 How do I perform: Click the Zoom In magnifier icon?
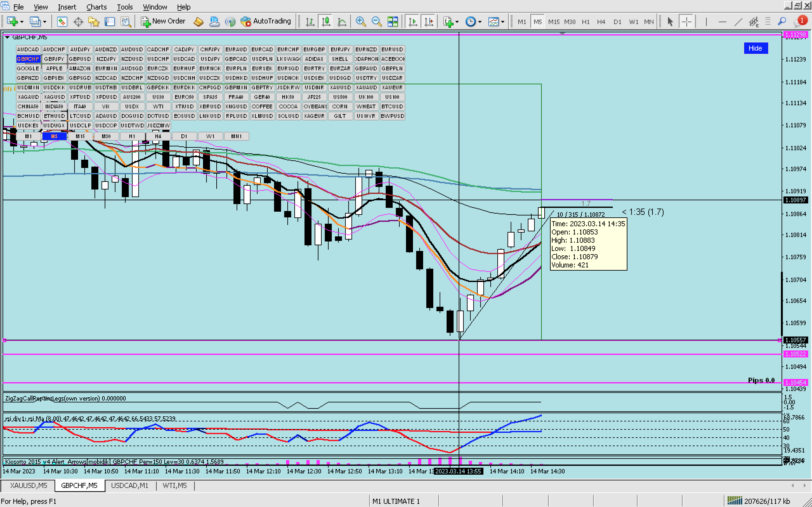360,22
